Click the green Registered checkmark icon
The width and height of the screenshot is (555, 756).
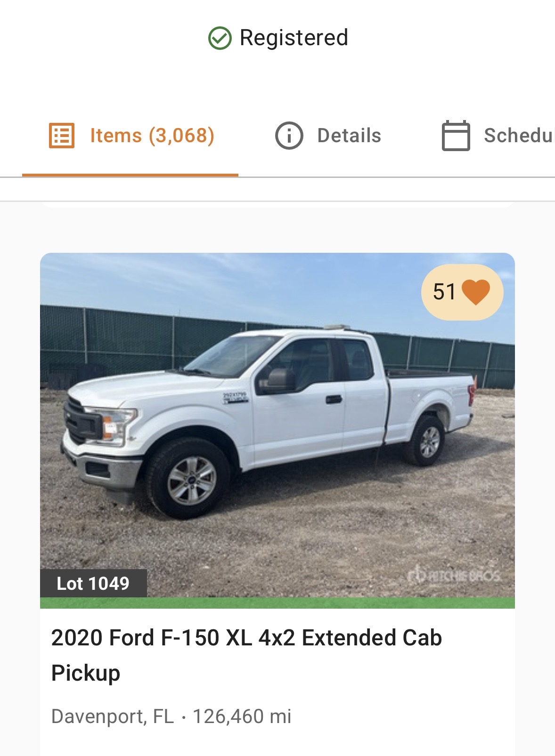pyautogui.click(x=220, y=38)
